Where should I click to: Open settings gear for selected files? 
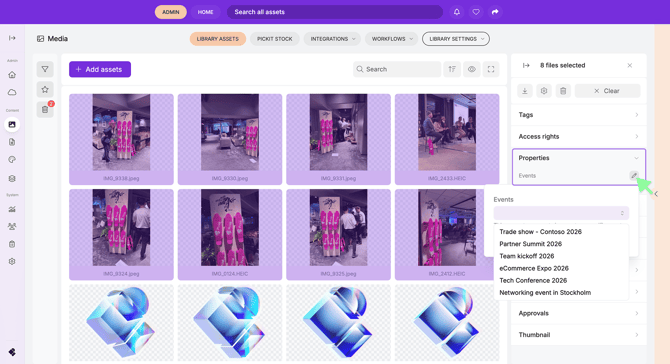(544, 91)
